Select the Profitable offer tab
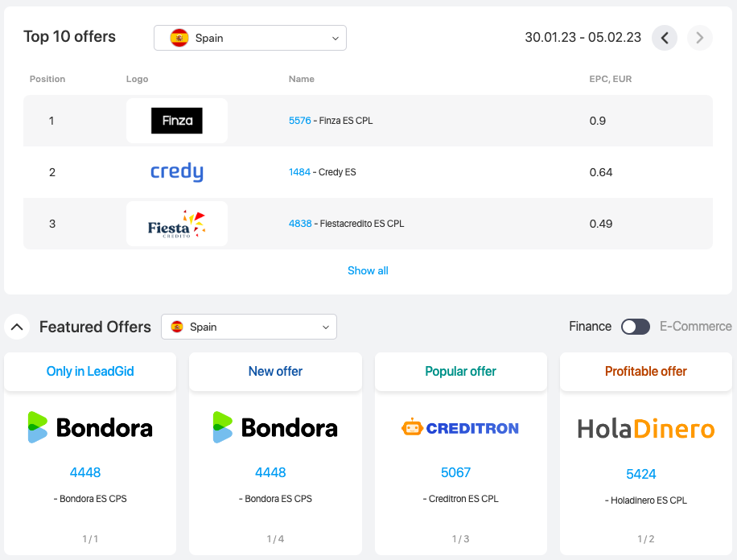 pos(646,372)
